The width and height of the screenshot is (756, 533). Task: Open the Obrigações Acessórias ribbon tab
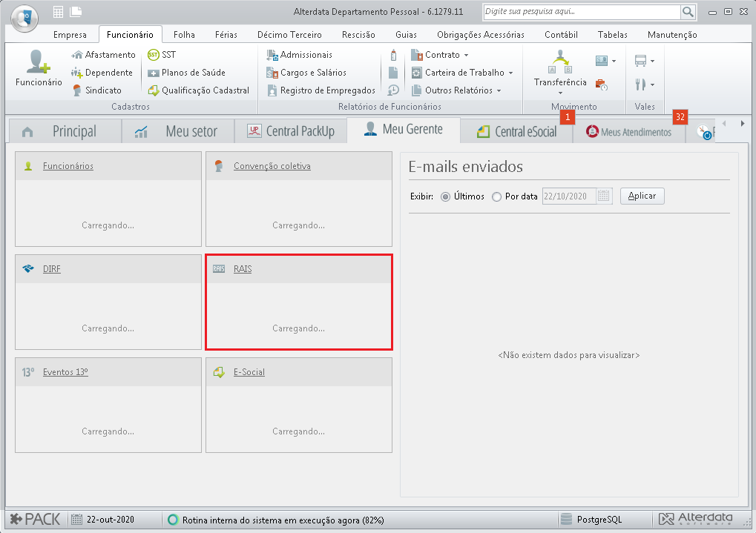point(481,35)
